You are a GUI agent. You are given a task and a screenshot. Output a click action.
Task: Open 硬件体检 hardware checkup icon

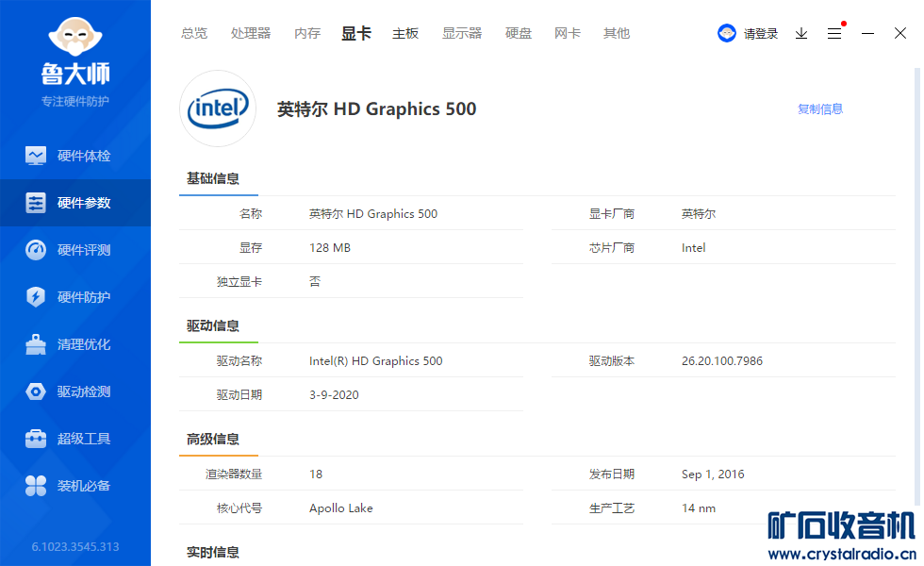coord(36,156)
